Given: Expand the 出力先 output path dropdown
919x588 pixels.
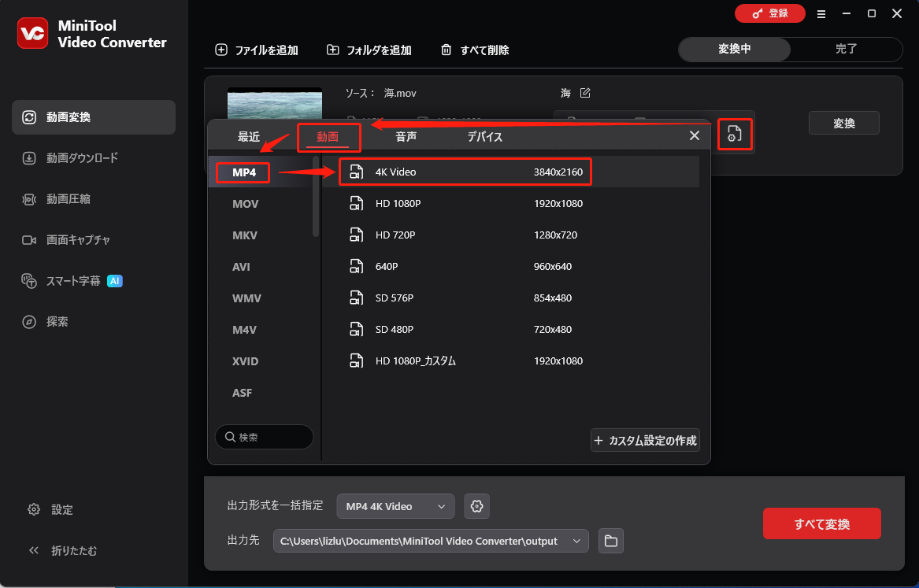Looking at the screenshot, I should coord(576,541).
